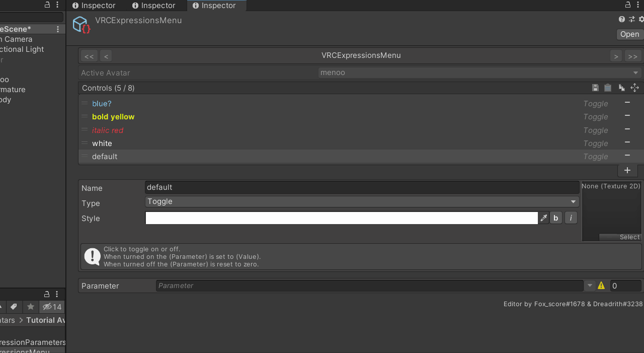The height and width of the screenshot is (353, 644).
Task: Click the warning triangle beside Parameter field
Action: (x=601, y=286)
